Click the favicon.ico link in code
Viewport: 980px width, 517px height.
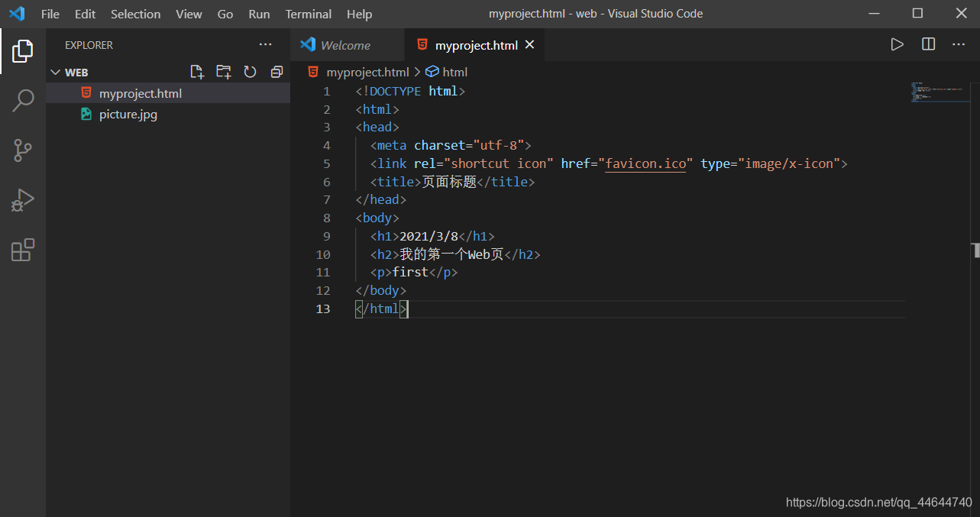point(645,163)
